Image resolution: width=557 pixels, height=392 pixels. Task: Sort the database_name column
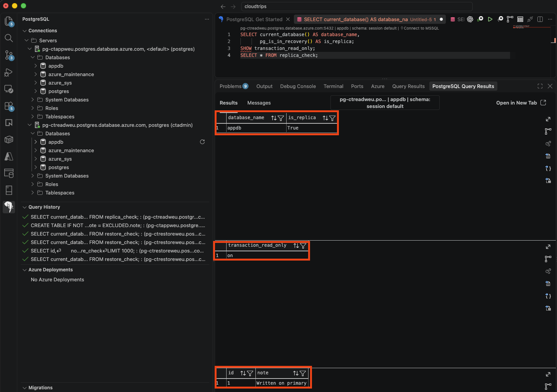274,118
